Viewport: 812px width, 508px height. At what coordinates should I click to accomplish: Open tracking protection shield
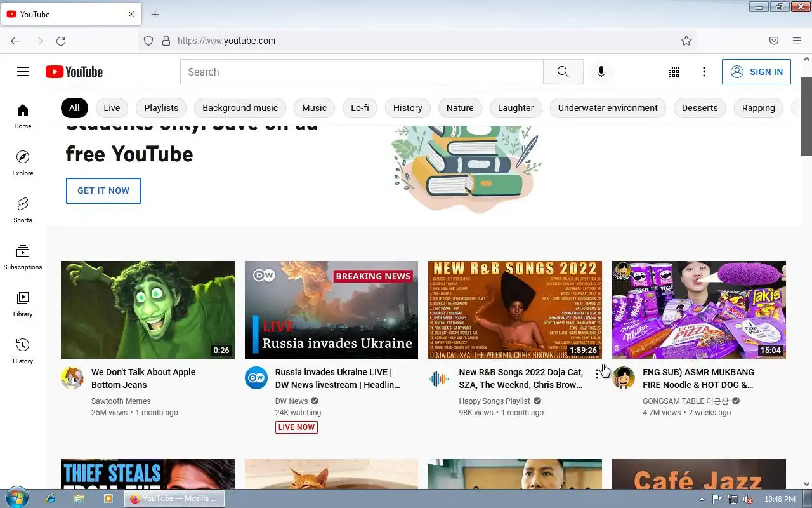coord(148,41)
